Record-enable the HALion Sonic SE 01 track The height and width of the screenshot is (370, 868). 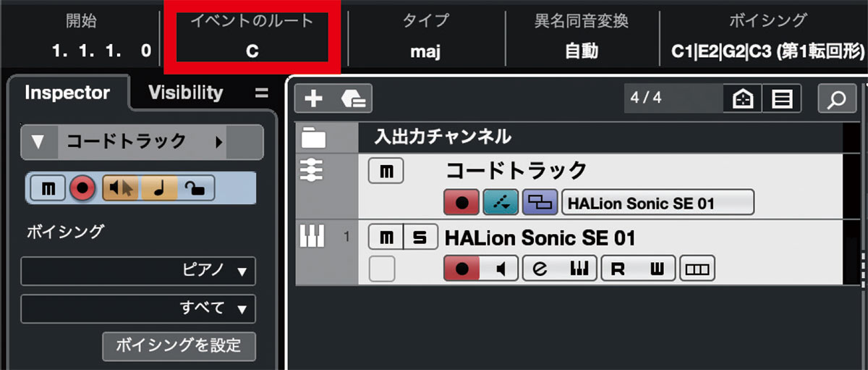(461, 269)
